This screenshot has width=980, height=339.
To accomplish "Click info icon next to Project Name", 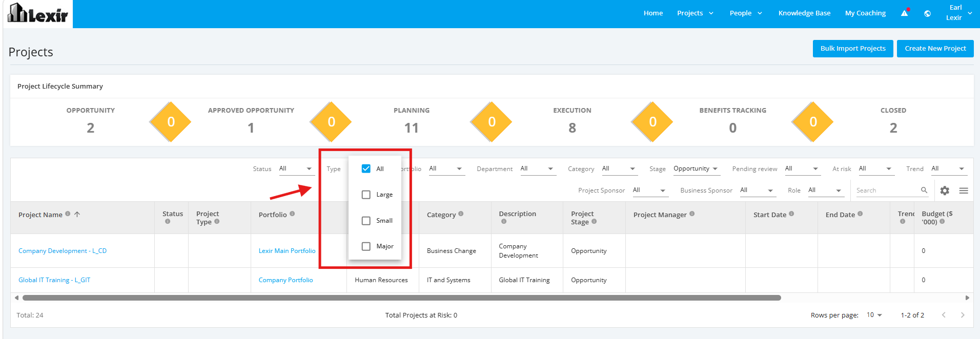I will pos(68,214).
